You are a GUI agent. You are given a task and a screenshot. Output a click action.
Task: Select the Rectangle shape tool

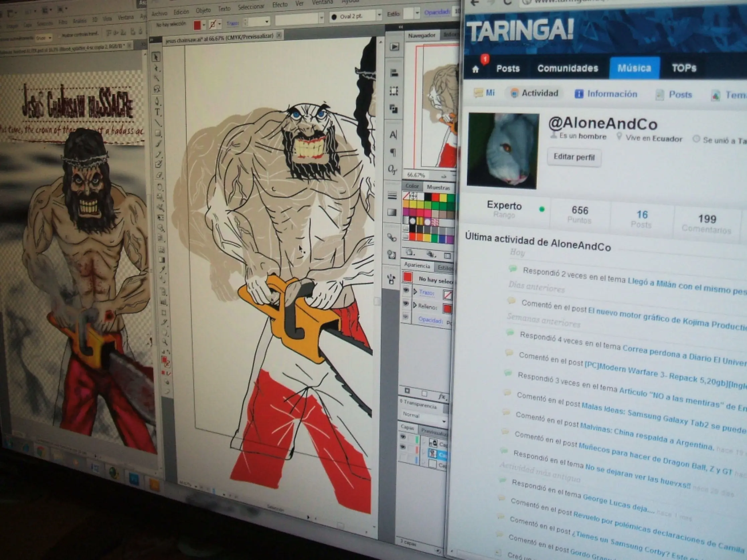click(x=158, y=133)
